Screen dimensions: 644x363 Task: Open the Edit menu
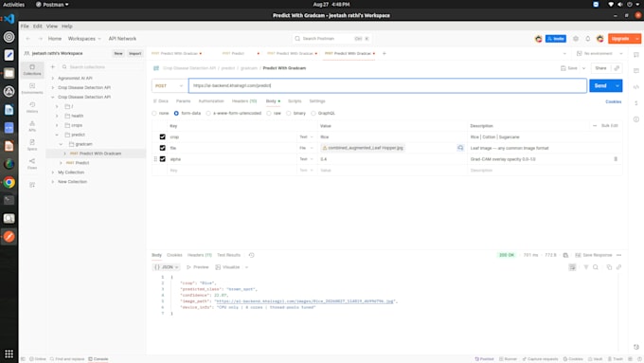[x=37, y=26]
